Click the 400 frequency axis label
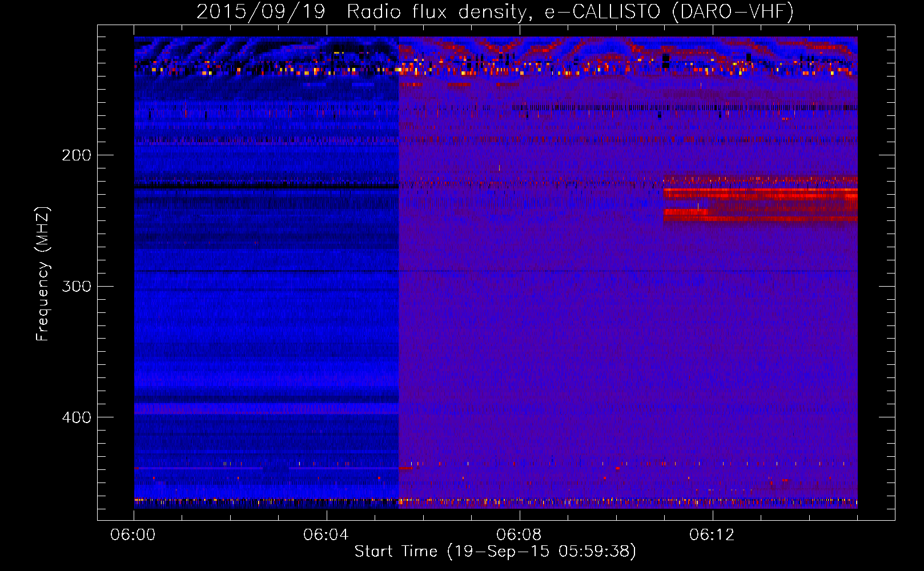The width and height of the screenshot is (924, 571). [x=77, y=417]
